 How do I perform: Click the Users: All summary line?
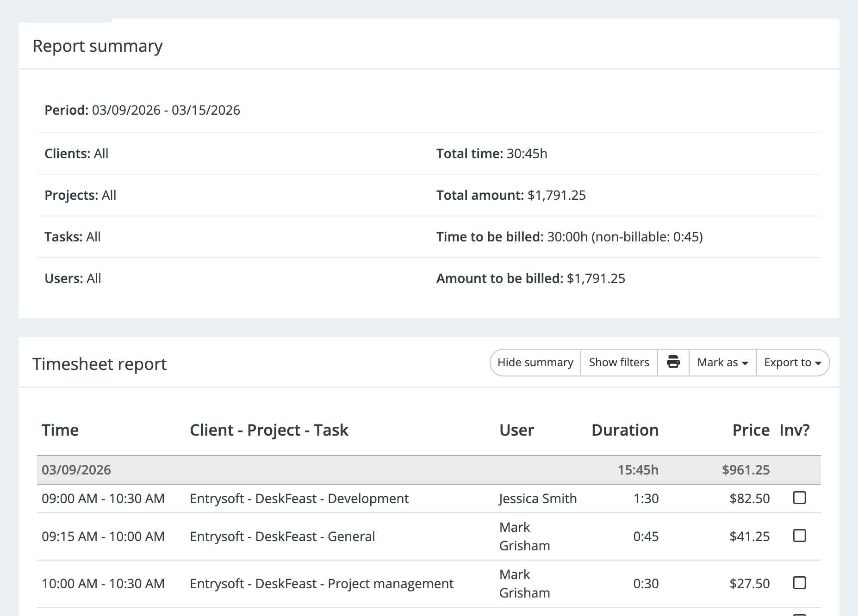(x=73, y=278)
